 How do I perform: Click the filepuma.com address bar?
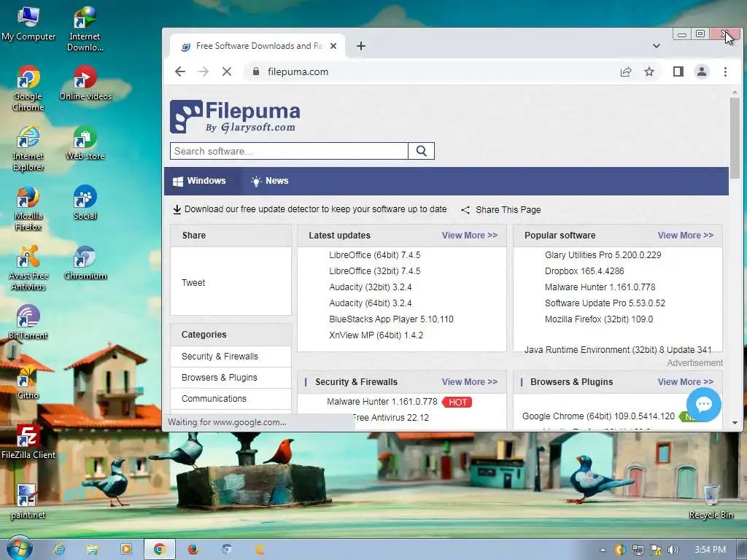click(429, 72)
